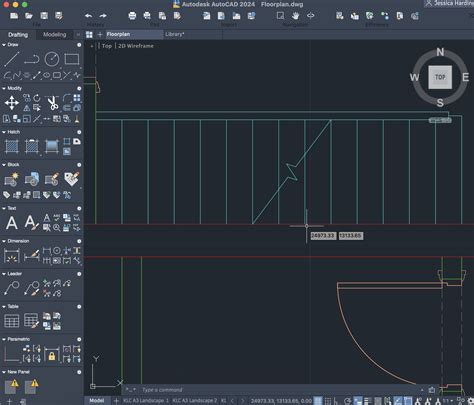Select the Multiline Text tool
474x405 pixels.
[12, 223]
